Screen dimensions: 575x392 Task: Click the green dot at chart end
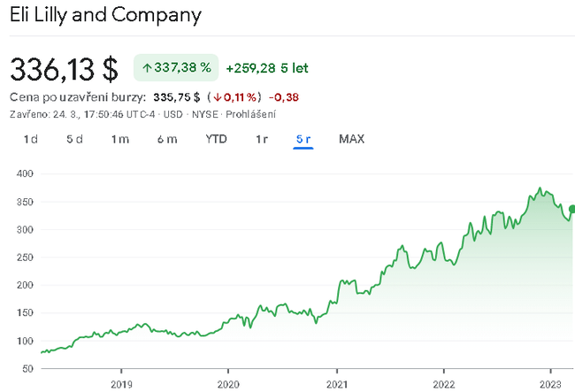(x=571, y=209)
